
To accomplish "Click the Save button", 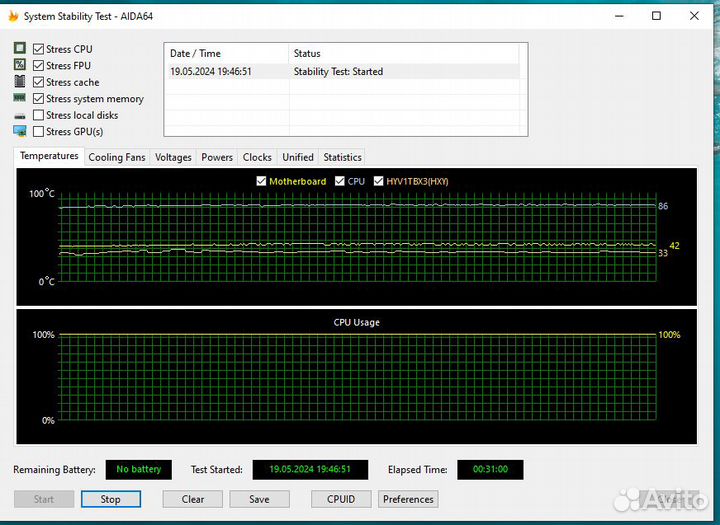I will tap(259, 499).
